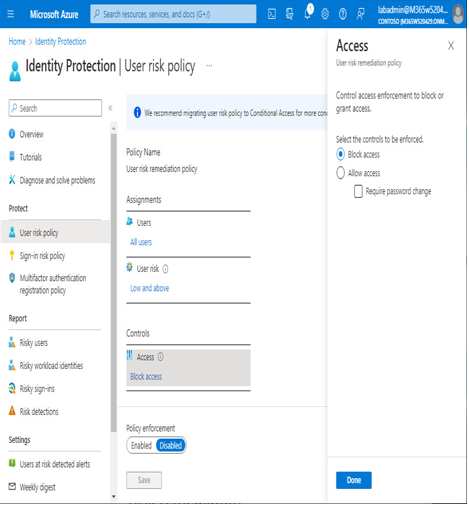Select the Allow access radio button

(x=340, y=173)
